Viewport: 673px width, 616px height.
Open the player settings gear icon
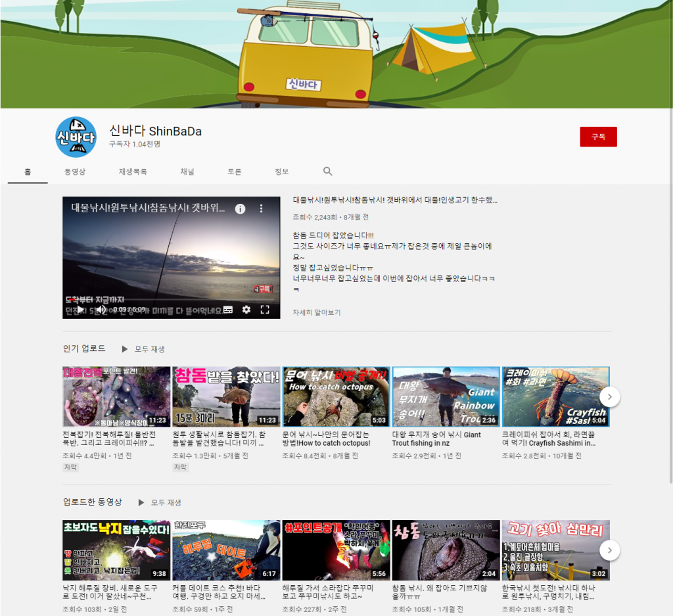click(x=246, y=310)
